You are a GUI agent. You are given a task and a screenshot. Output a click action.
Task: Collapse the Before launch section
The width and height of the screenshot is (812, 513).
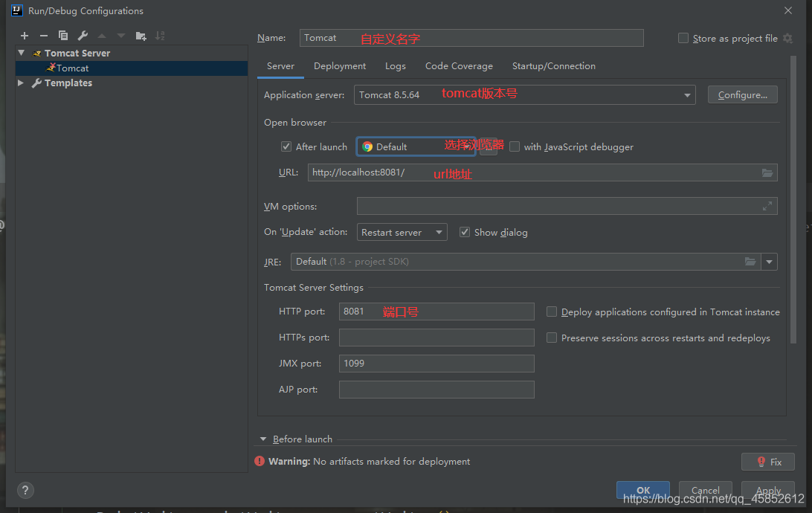(263, 439)
